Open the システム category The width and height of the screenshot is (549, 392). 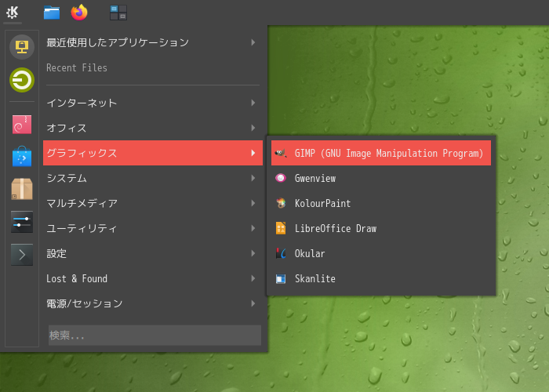pyautogui.click(x=153, y=178)
